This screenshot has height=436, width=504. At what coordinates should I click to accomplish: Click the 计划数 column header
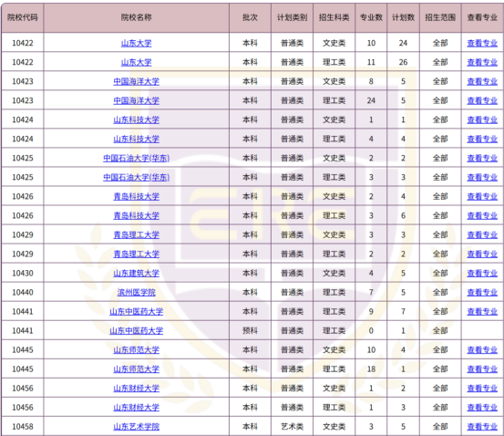point(403,17)
